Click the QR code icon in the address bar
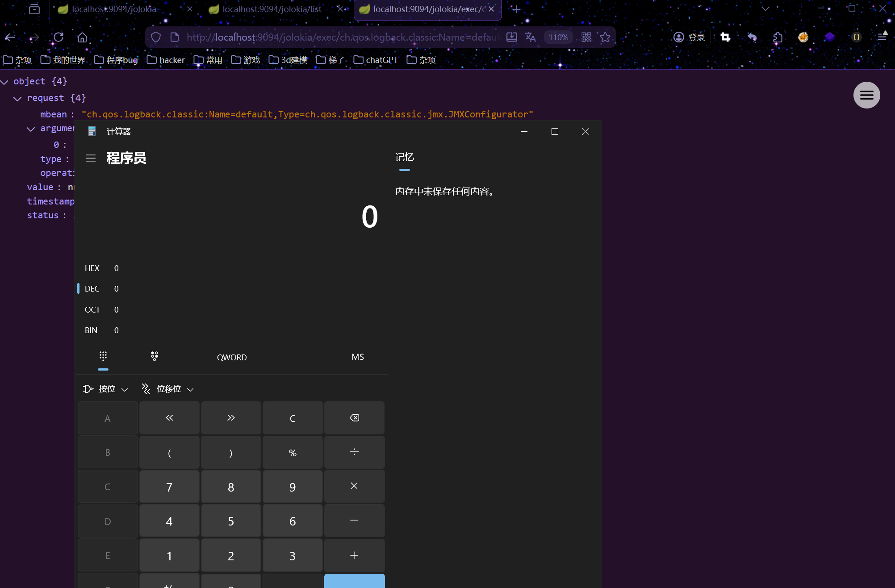 point(586,37)
